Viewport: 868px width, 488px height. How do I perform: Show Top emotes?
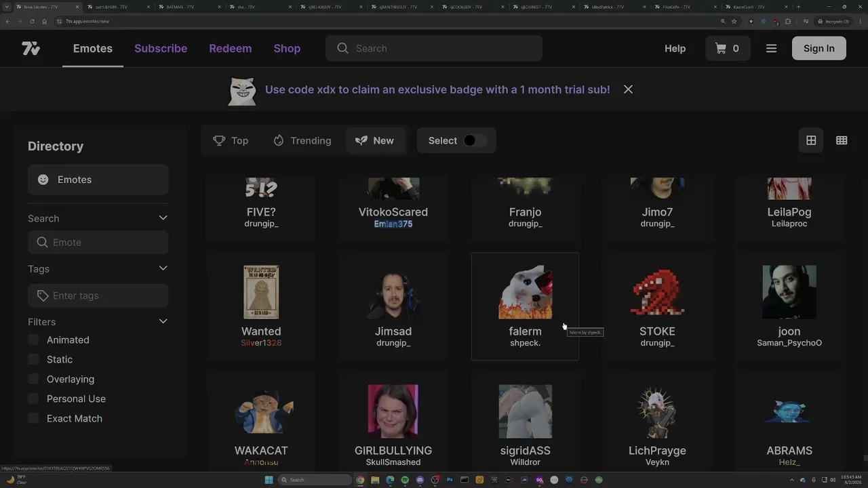[231, 140]
